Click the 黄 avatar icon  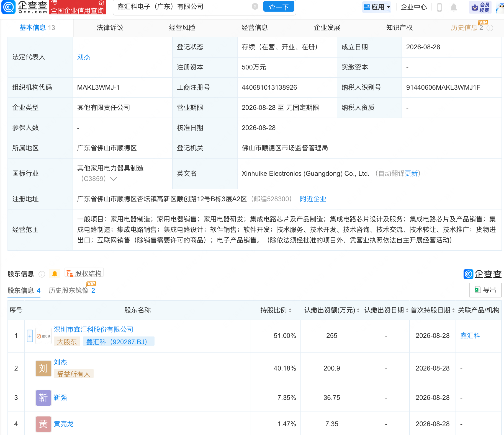(x=43, y=424)
